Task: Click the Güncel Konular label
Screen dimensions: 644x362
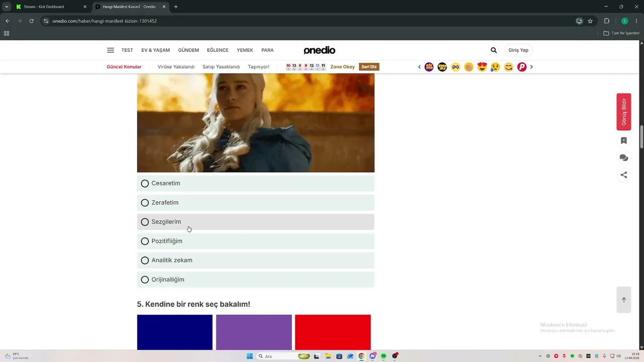Action: [124, 67]
